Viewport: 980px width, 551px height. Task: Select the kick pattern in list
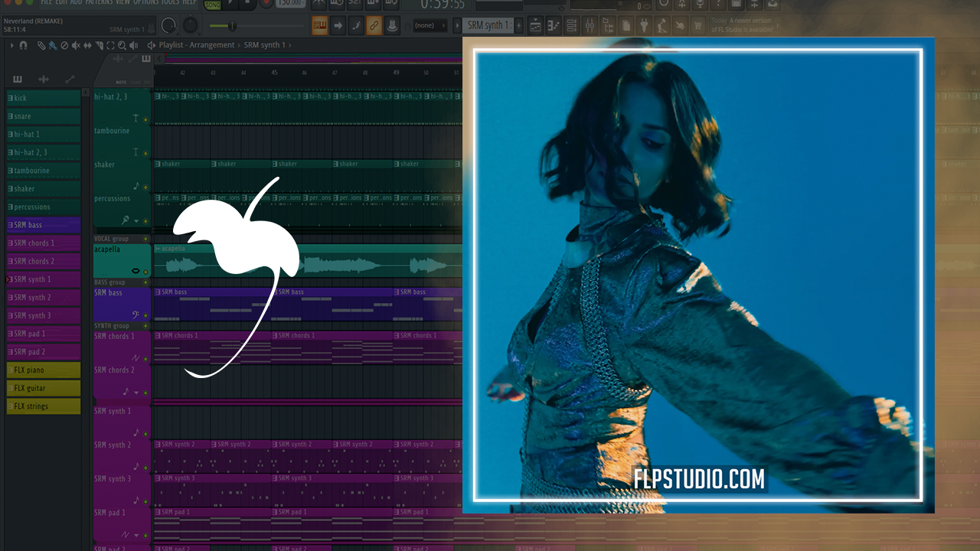pos(43,98)
